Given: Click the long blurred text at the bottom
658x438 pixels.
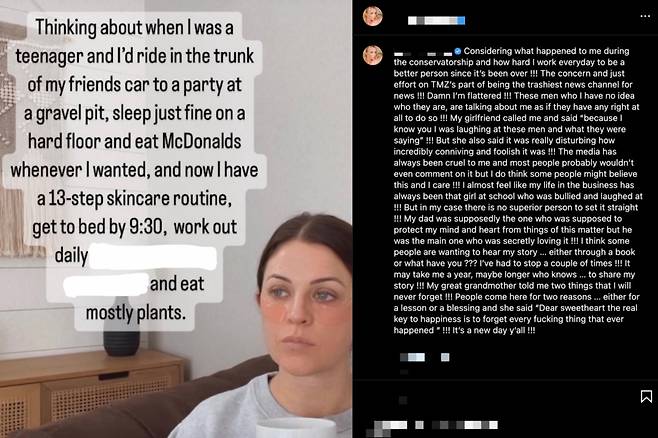Looking at the screenshot, I should pos(465,425).
